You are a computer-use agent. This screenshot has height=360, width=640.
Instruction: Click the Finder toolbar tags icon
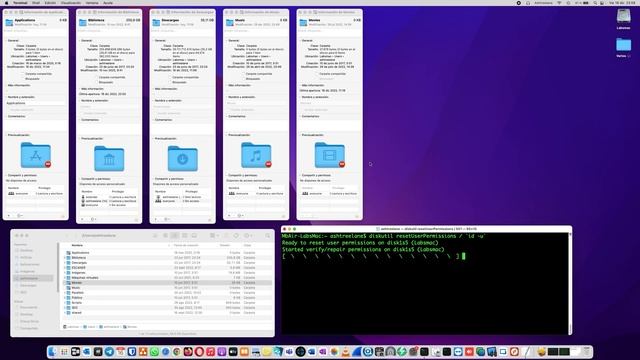236,236
